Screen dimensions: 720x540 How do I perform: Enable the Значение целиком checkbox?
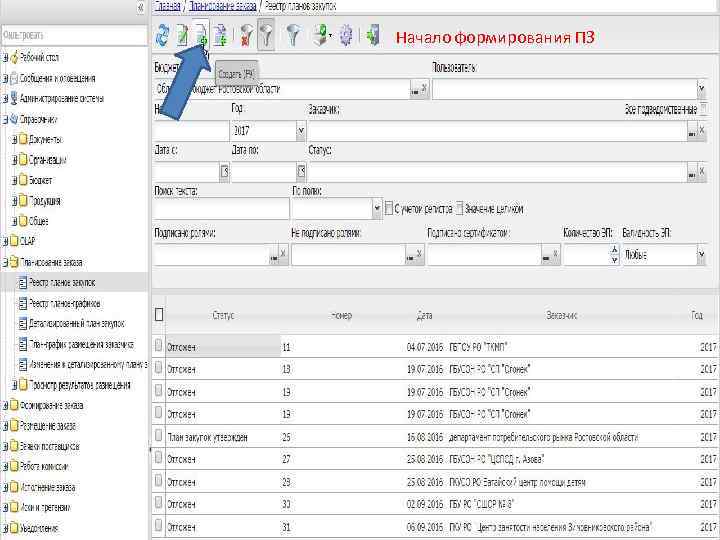click(459, 209)
